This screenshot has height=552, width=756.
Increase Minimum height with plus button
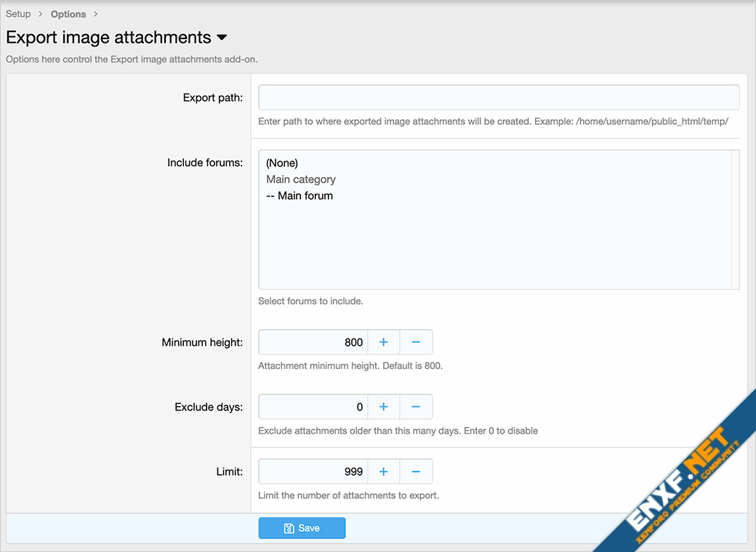pyautogui.click(x=384, y=342)
